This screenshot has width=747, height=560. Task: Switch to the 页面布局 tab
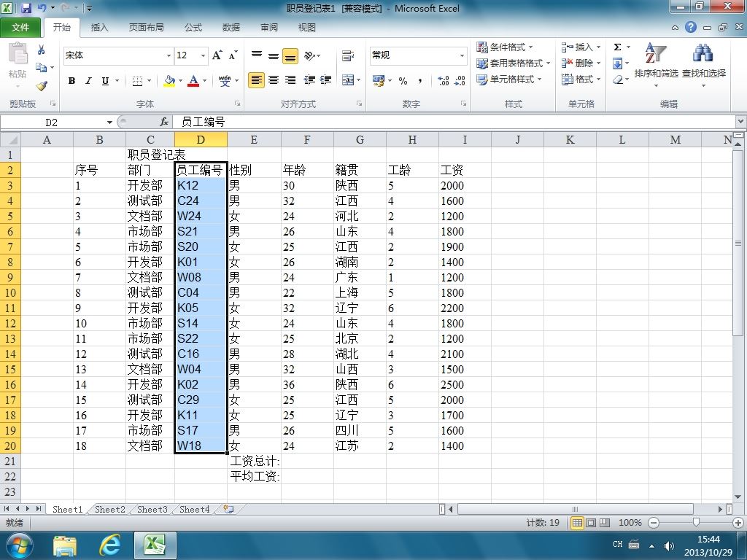(x=146, y=28)
